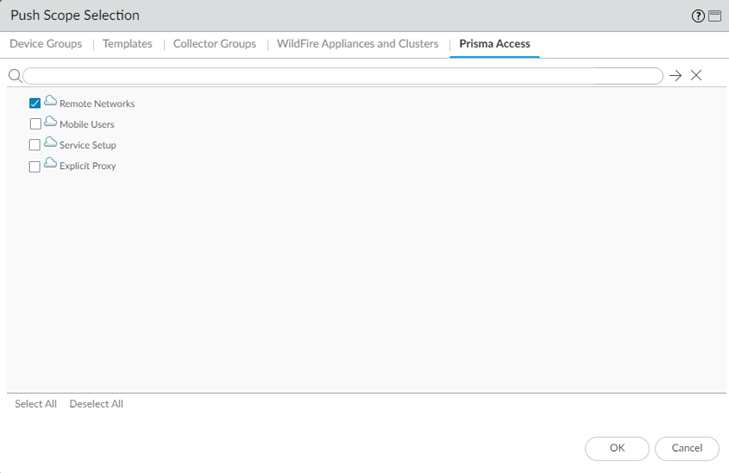This screenshot has width=729, height=473.
Task: Click the Mobile Users cloud icon
Action: [x=50, y=123]
